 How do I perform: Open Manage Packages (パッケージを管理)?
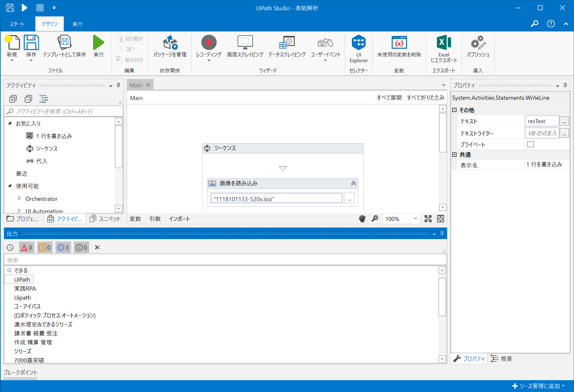[170, 47]
